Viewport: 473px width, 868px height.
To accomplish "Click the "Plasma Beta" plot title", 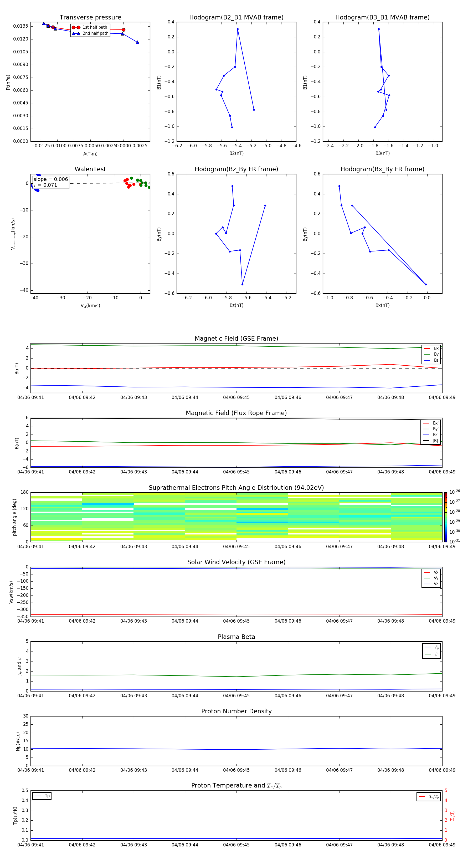I will pyautogui.click(x=236, y=637).
